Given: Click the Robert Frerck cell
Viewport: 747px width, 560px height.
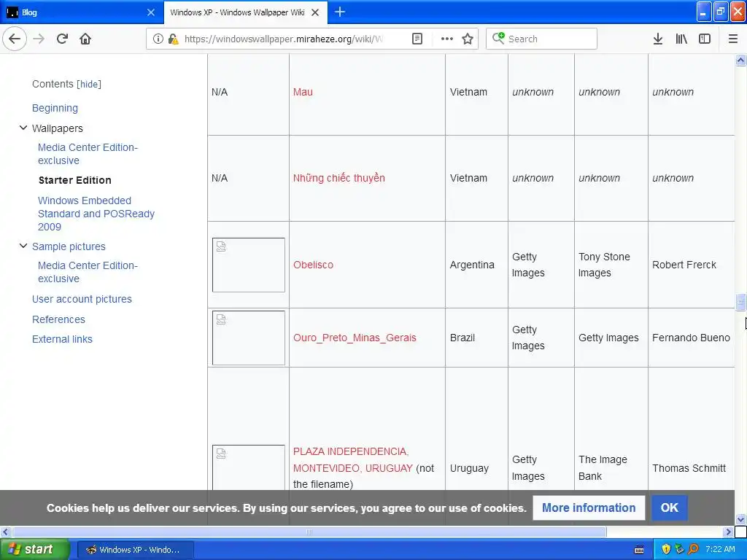Looking at the screenshot, I should [x=691, y=265].
